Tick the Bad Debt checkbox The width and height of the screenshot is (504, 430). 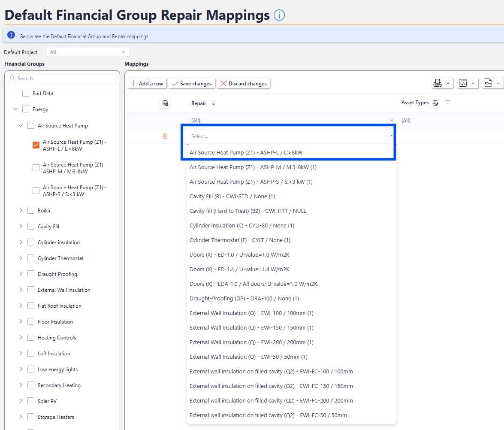26,93
